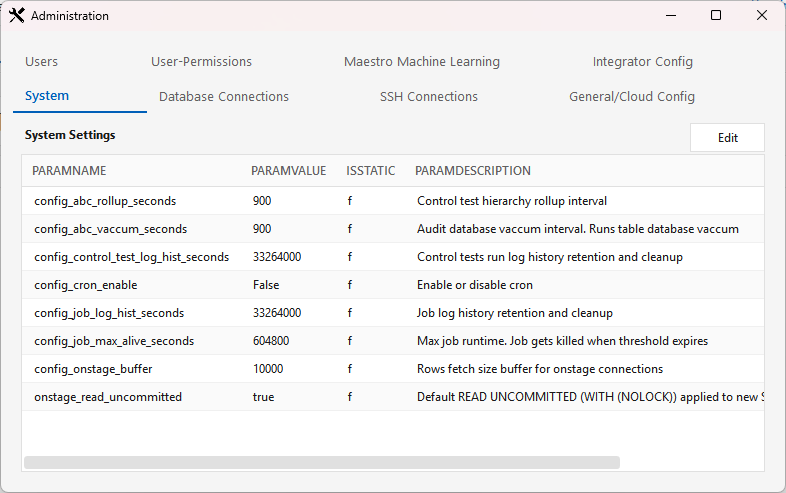Select the System tab
786x493 pixels.
pos(47,96)
